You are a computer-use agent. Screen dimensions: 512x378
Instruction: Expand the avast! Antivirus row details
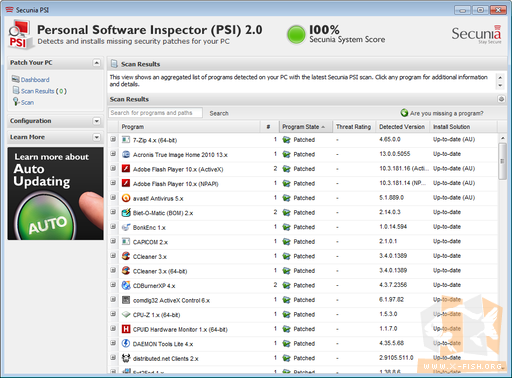pos(113,198)
